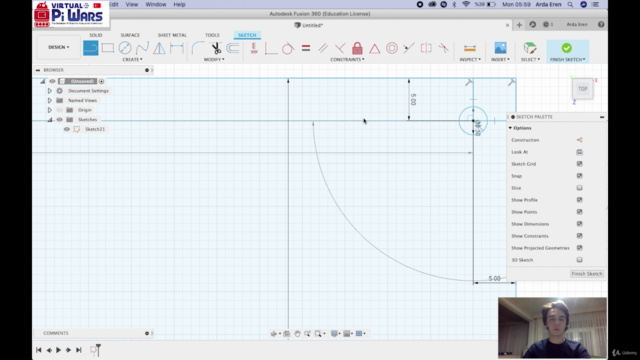Select the Mirror tool in Create

[x=159, y=48]
